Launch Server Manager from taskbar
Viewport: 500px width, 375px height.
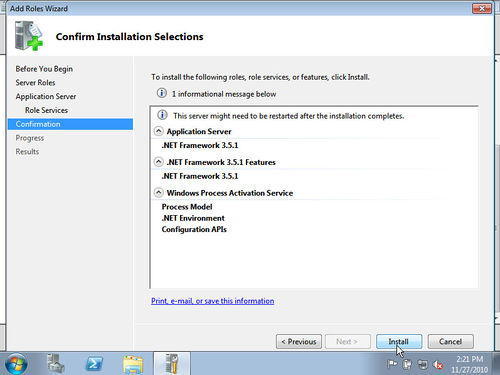point(55,364)
